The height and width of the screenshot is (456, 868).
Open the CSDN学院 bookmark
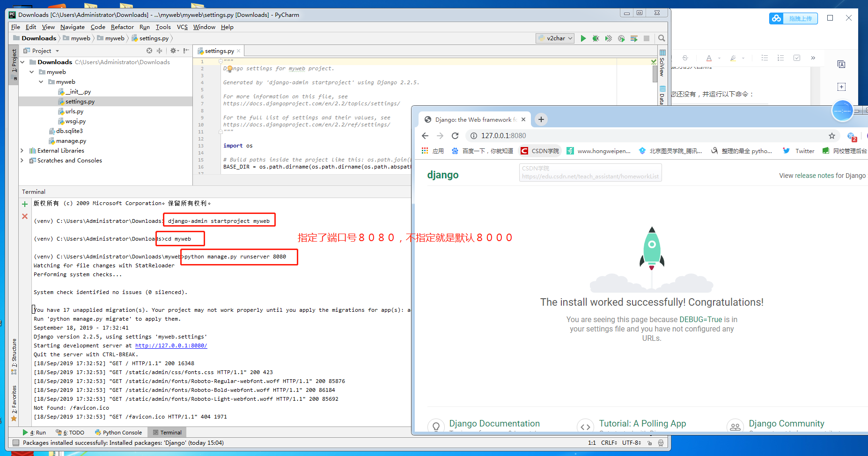[540, 151]
